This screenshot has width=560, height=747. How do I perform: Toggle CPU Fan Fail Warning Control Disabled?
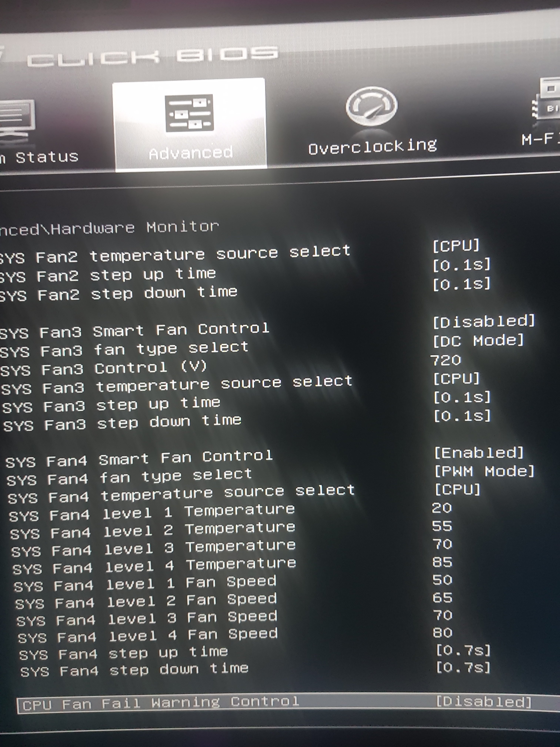pos(484,702)
